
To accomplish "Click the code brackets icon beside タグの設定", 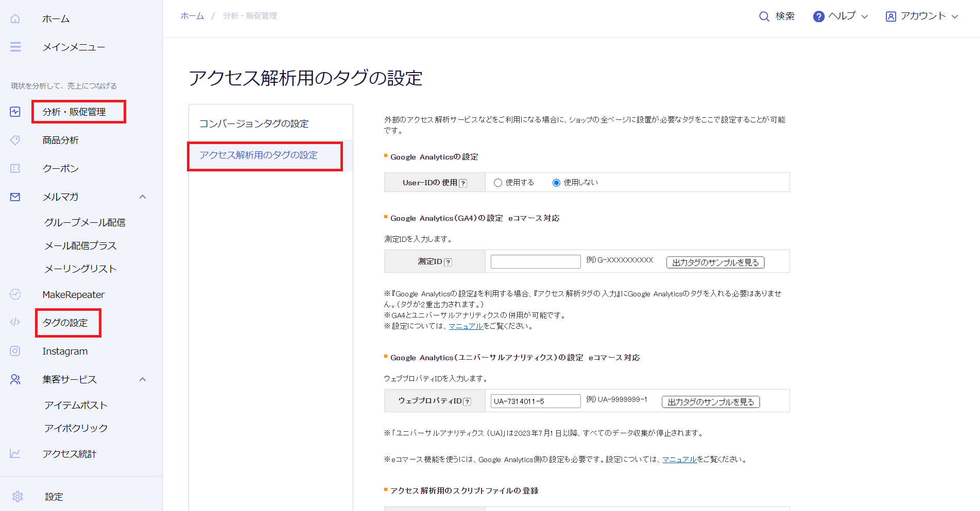I will coord(15,322).
